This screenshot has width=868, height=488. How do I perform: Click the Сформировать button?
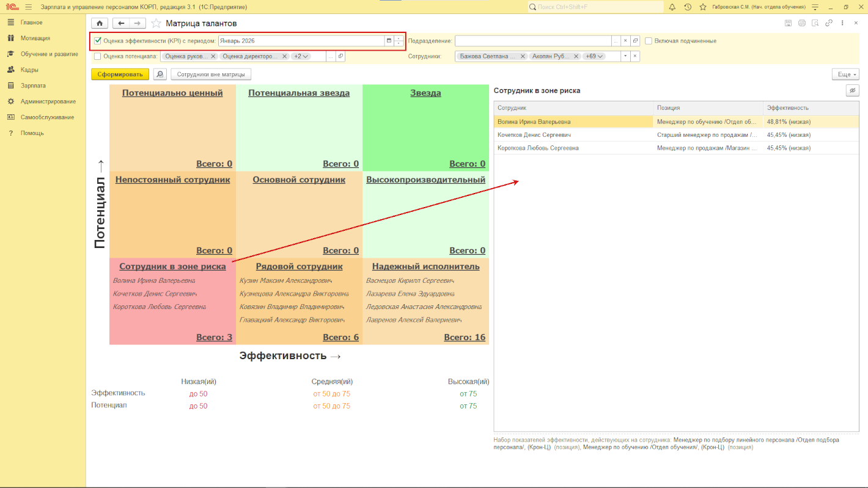click(x=120, y=75)
